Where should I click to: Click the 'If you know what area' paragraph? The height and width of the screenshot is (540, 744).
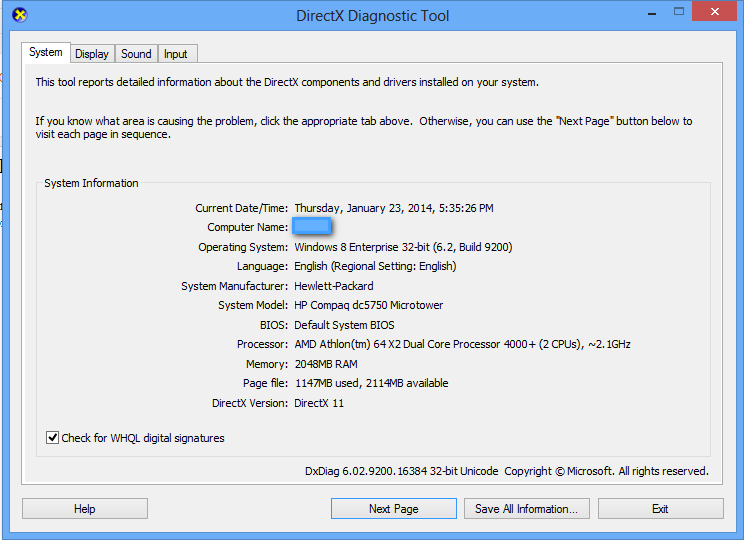point(364,128)
